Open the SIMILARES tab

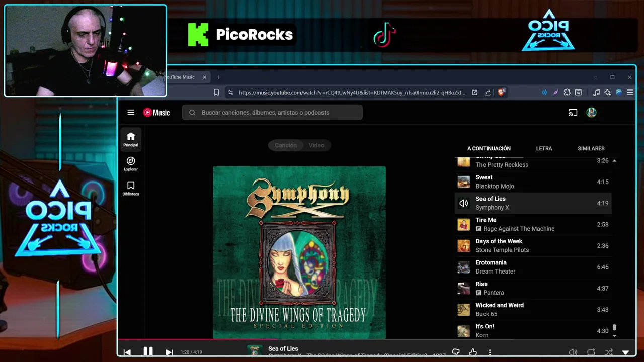pyautogui.click(x=591, y=149)
